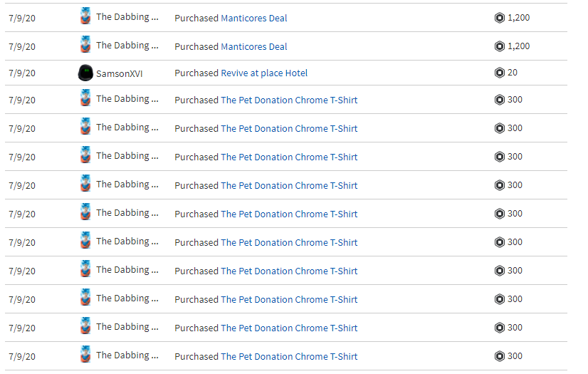Open the SamsonXVI username link
The width and height of the screenshot is (588, 374).
(x=120, y=73)
